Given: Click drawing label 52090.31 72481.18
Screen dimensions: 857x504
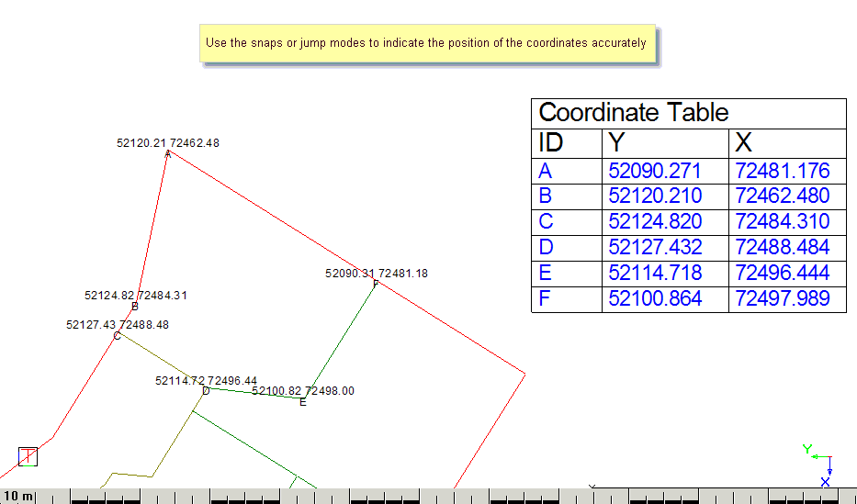Looking at the screenshot, I should [377, 274].
